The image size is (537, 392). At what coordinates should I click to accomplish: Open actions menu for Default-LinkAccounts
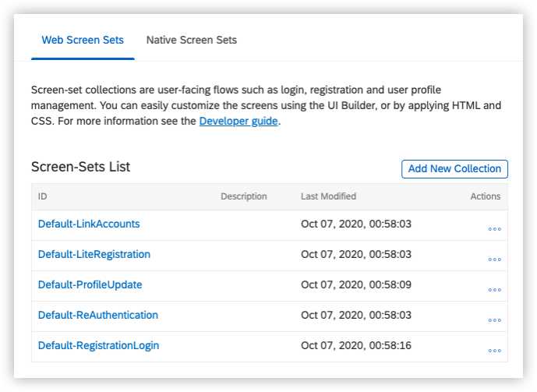pyautogui.click(x=494, y=229)
